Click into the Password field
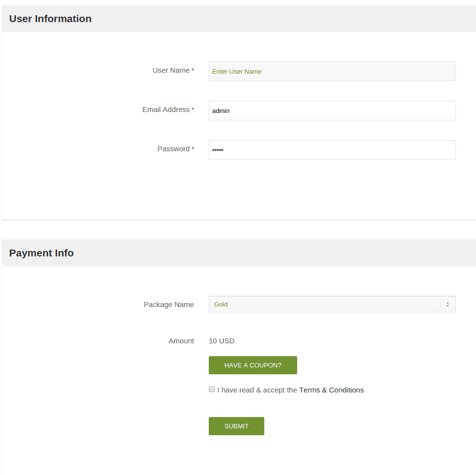Viewport: 476px width, 475px height. (x=332, y=150)
